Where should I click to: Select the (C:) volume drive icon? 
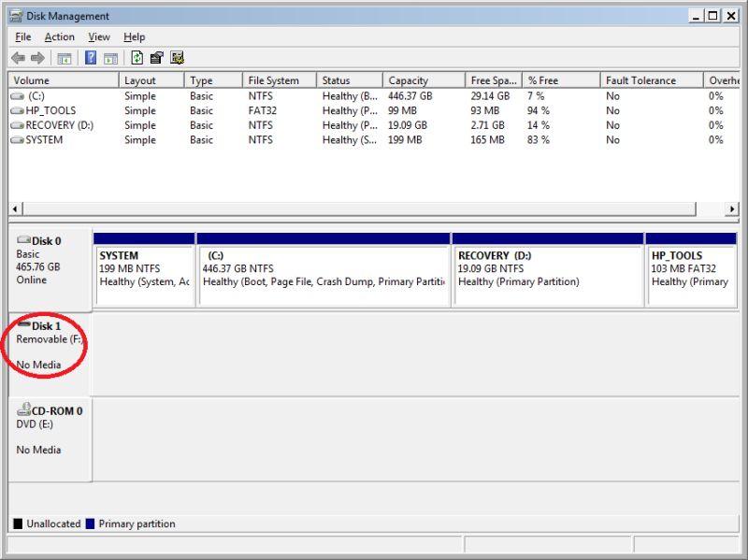tap(19, 95)
